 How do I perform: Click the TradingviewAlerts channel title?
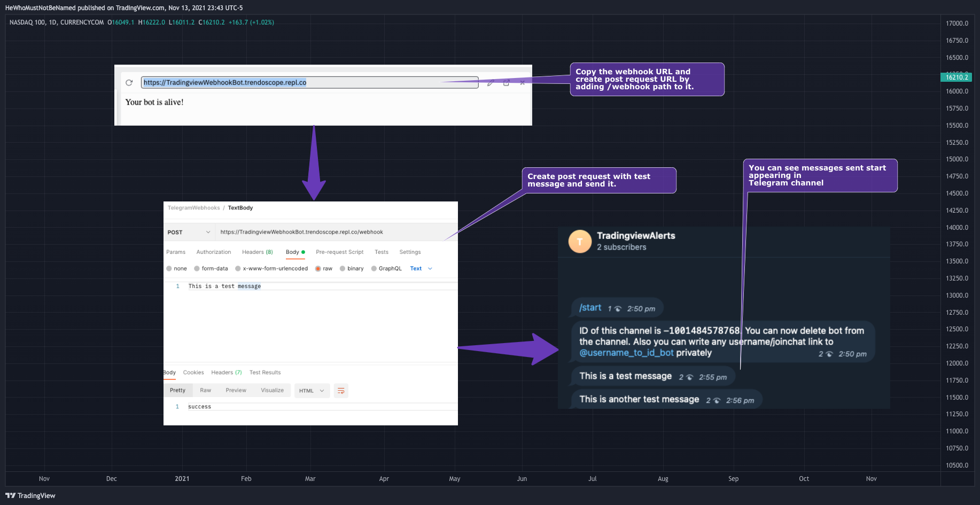click(636, 236)
